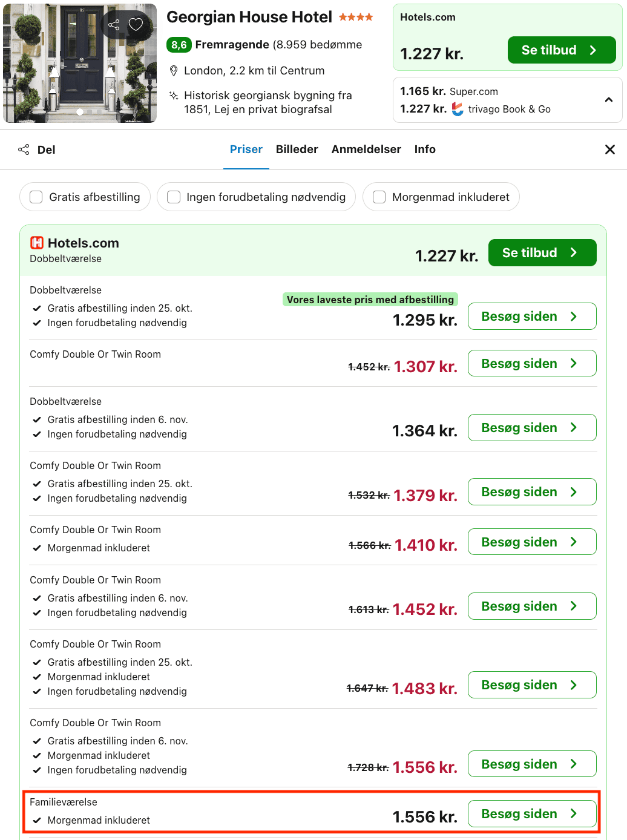Visit site for 1.307 kr. room
The width and height of the screenshot is (627, 840).
pos(532,363)
